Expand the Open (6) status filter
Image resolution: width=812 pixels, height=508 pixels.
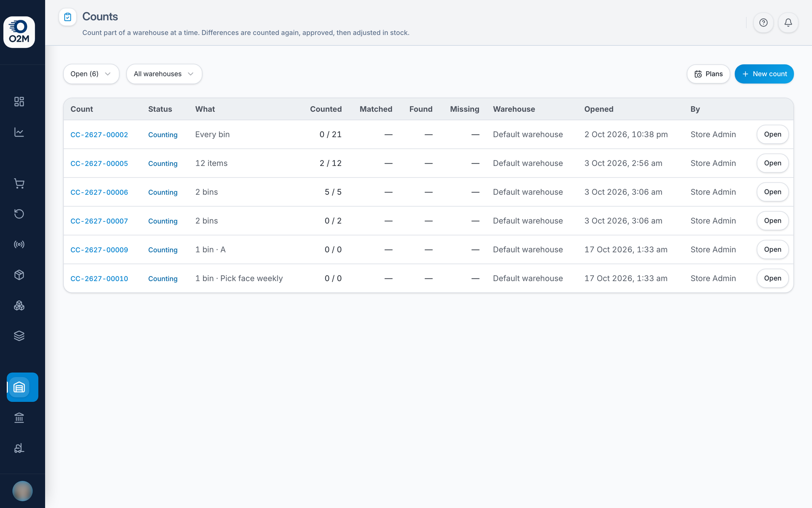pos(91,74)
